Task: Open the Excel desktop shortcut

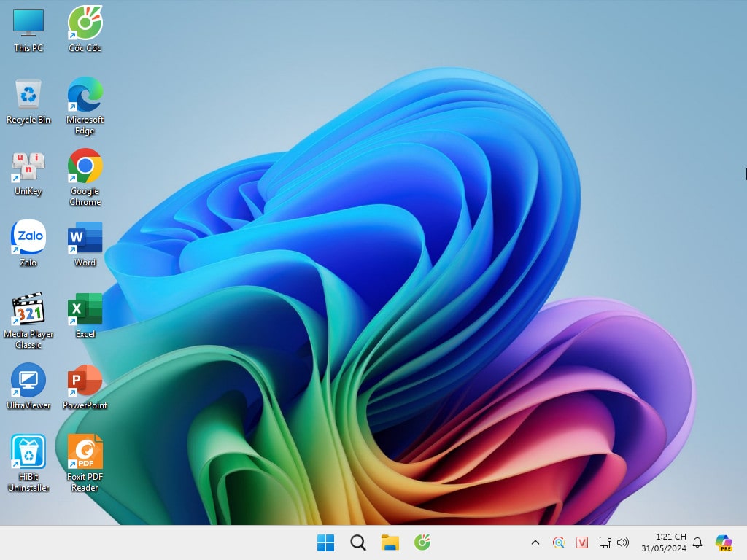Action: pos(85,309)
